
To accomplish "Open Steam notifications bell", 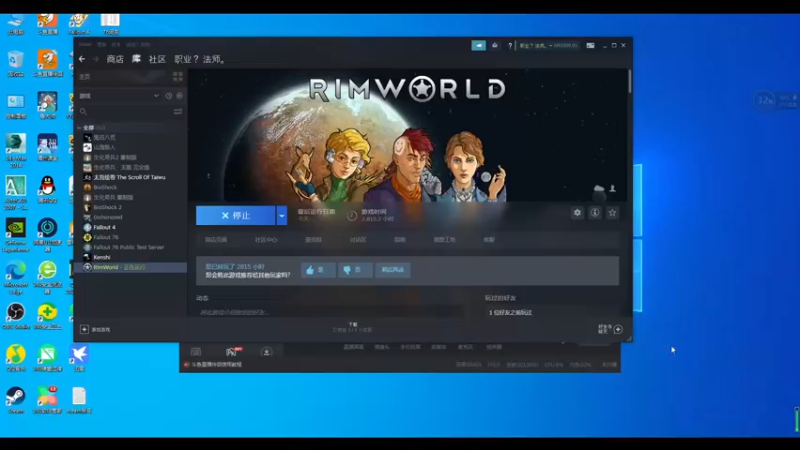I will point(494,45).
